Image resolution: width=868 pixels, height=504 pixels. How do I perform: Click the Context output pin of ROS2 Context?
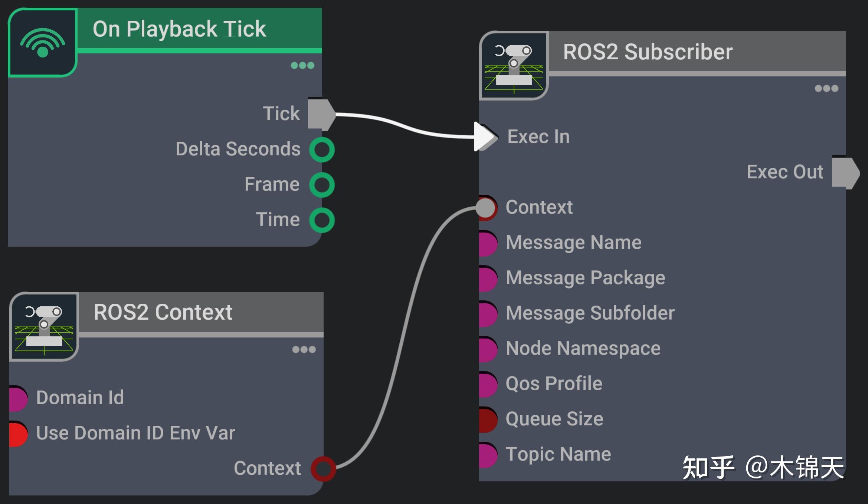click(324, 469)
